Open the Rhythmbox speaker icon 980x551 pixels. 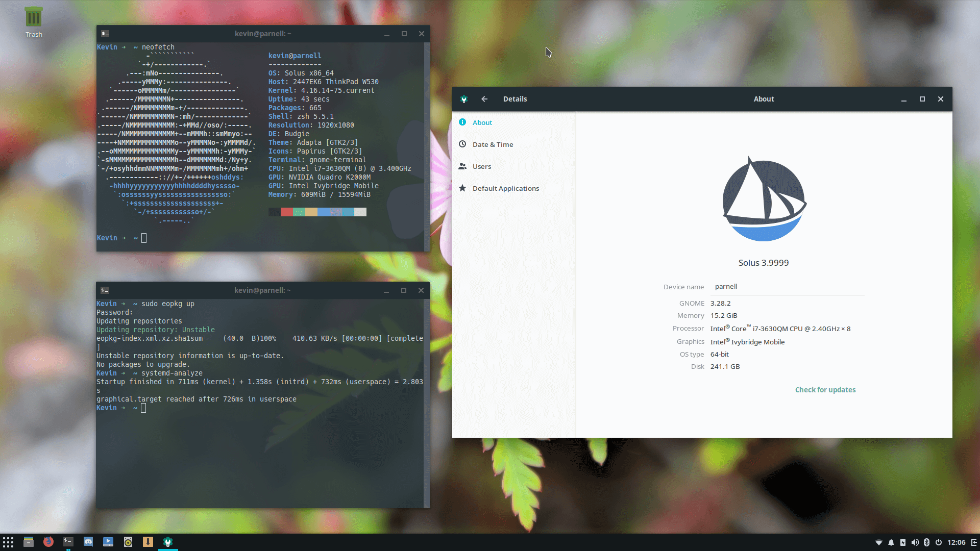click(x=128, y=542)
